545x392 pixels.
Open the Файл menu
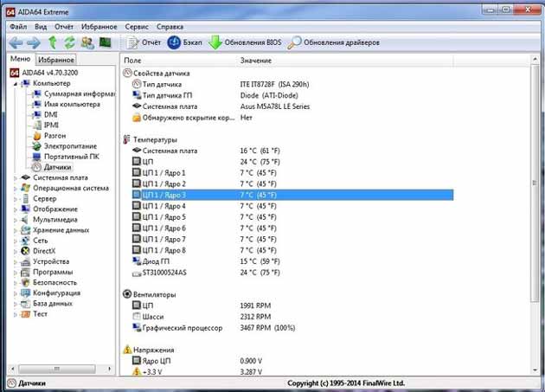coord(18,27)
